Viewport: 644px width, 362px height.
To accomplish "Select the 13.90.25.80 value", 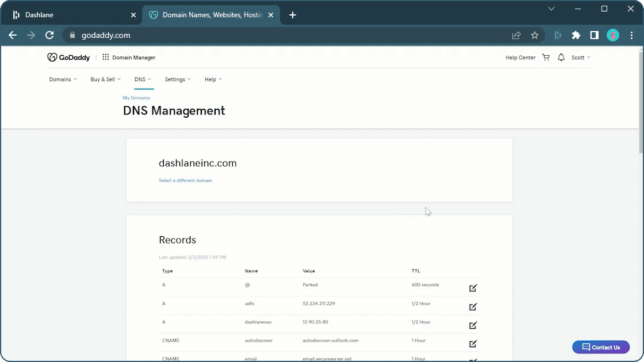I will (316, 322).
